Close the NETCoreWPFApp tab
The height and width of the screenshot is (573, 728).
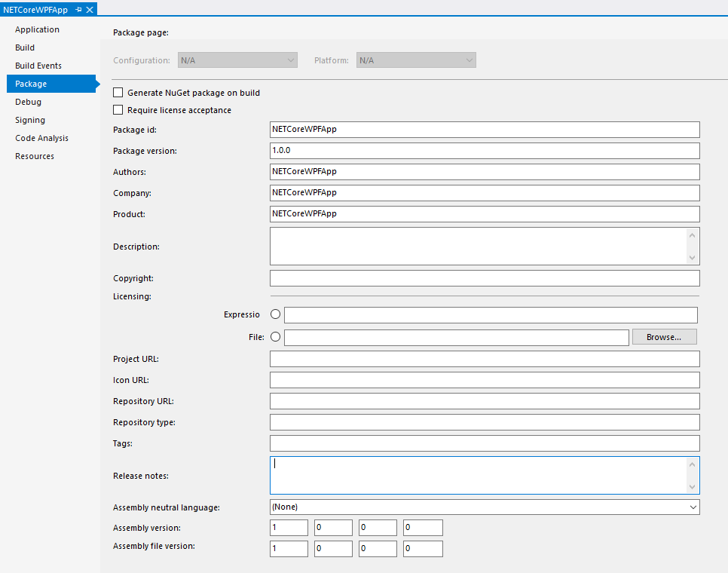click(90, 10)
